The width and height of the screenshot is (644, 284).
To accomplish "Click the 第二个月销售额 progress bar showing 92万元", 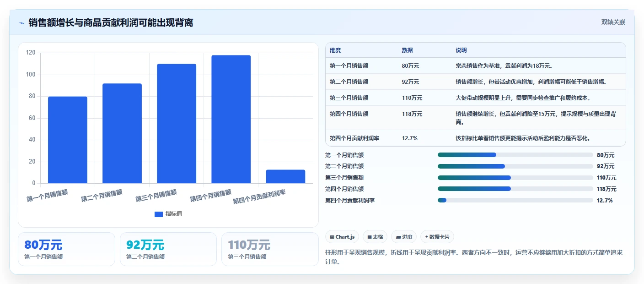I will (515, 166).
